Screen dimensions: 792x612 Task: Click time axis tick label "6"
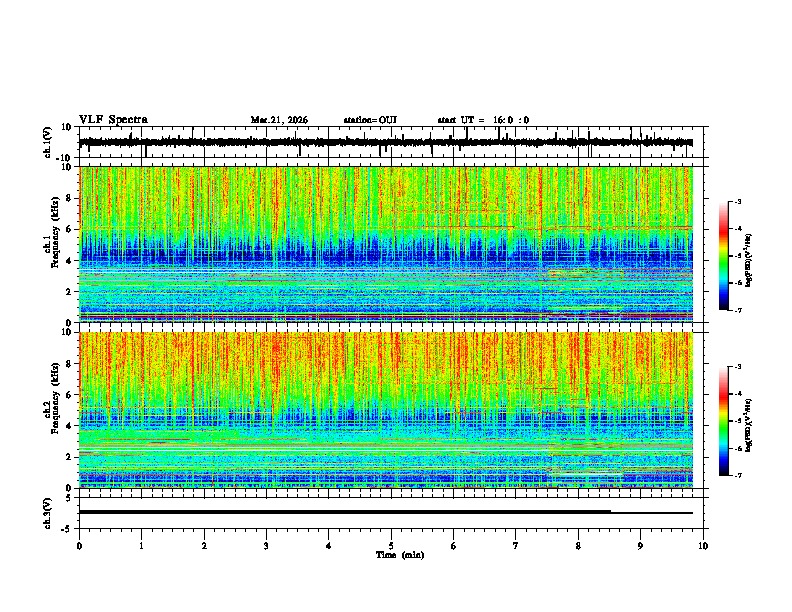click(x=454, y=546)
